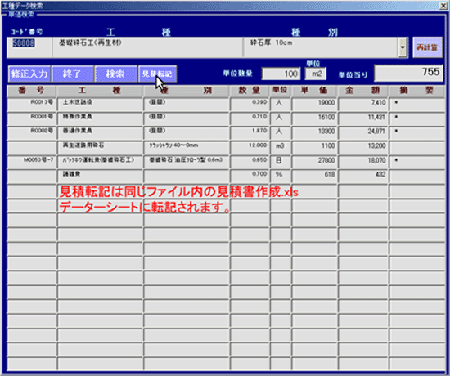Click the unit price cell 19000

point(314,104)
